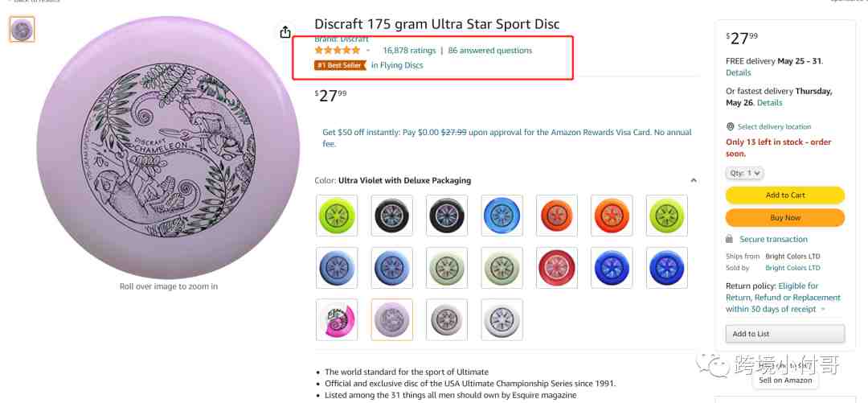Choose the first black disc swatch
The height and width of the screenshot is (403, 868).
392,216
